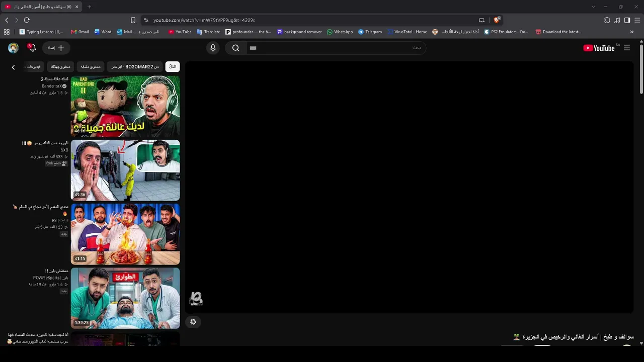Screen dimensions: 644x362
Task: Go back to the previous page
Action: tap(7, 20)
